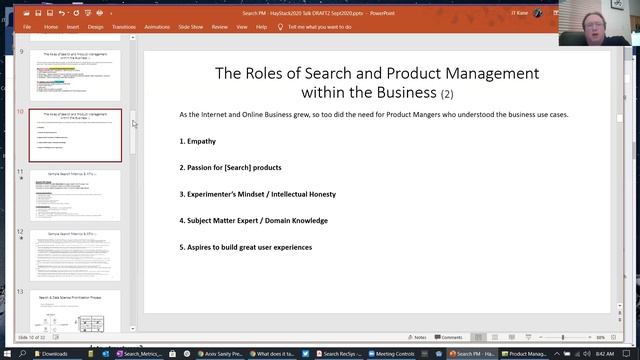The height and width of the screenshot is (360, 640).
Task: Click the Tell me what you want to do box
Action: tap(320, 27)
